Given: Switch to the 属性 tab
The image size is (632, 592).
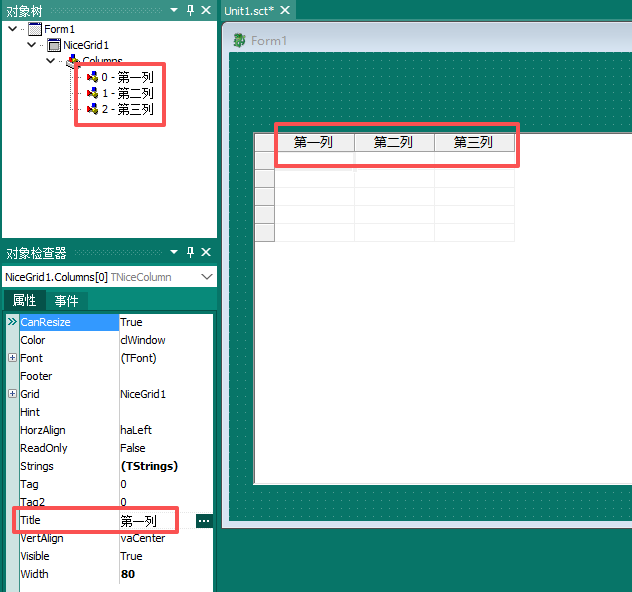Looking at the screenshot, I should [24, 301].
